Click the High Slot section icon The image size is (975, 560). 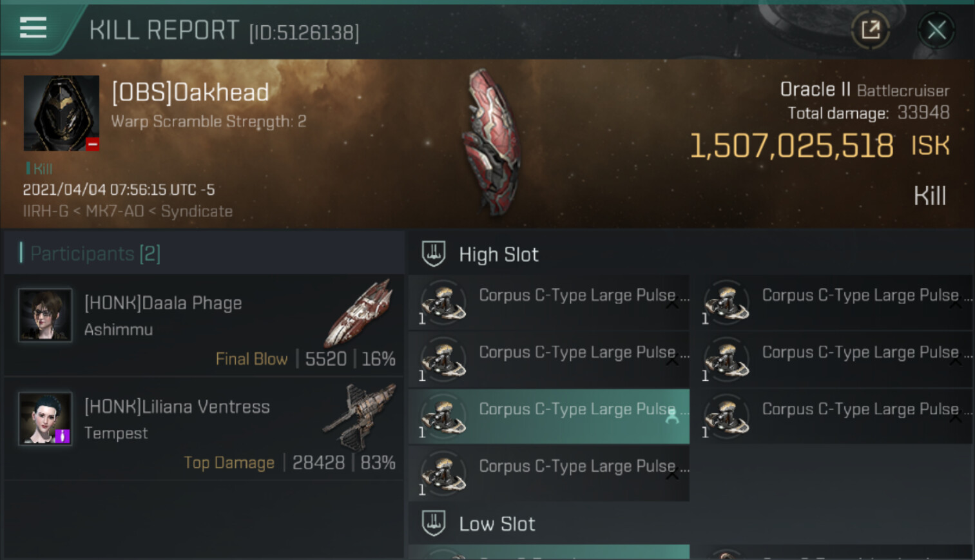click(434, 254)
